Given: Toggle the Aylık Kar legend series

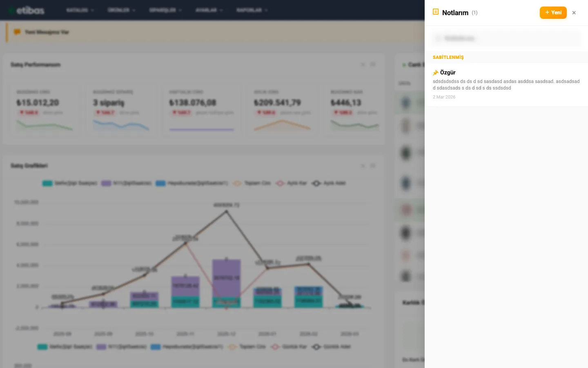Looking at the screenshot, I should [292, 183].
